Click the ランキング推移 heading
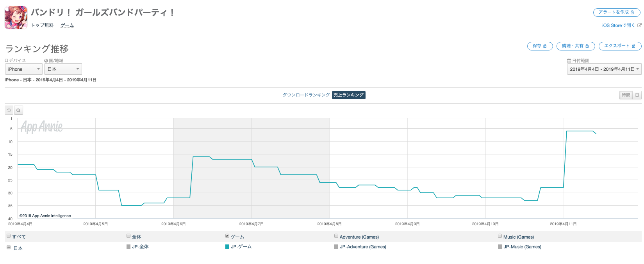The width and height of the screenshot is (644, 264). point(37,49)
